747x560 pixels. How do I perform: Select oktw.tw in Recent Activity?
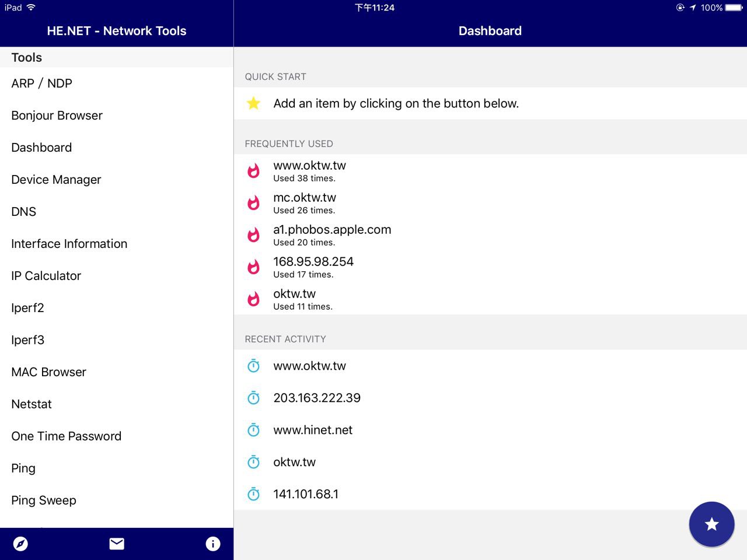(x=490, y=462)
